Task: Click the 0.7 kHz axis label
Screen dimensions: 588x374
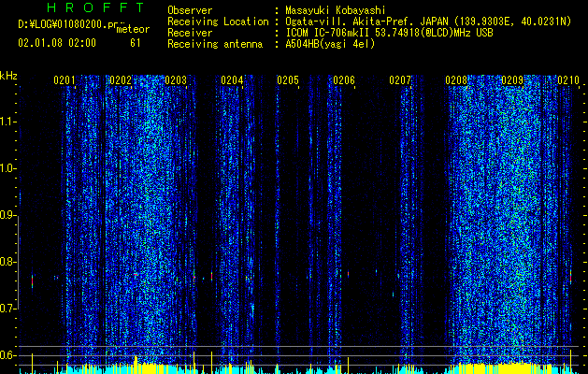Action: point(8,309)
